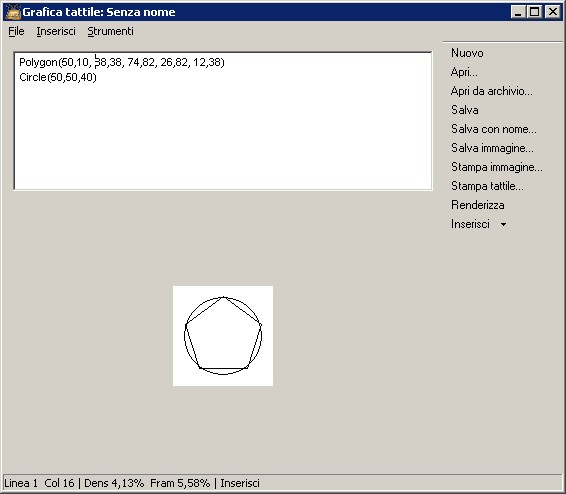Viewport: 566px width, 494px height.
Task: Open the Strumenti menu
Action: tap(110, 31)
